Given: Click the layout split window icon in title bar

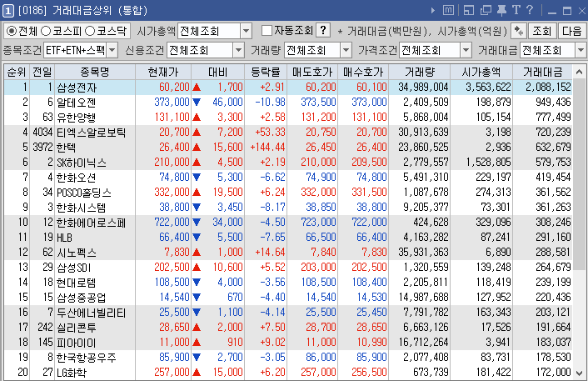Looking at the screenshot, I should pyautogui.click(x=469, y=10).
